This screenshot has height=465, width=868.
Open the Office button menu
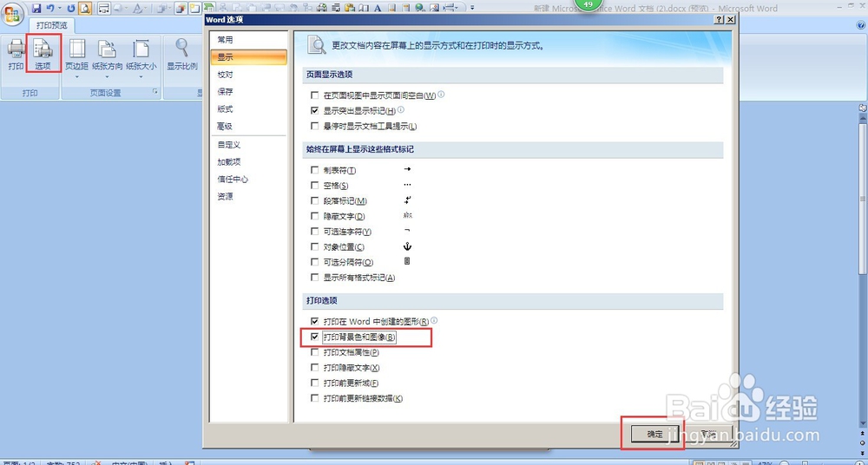(13, 15)
